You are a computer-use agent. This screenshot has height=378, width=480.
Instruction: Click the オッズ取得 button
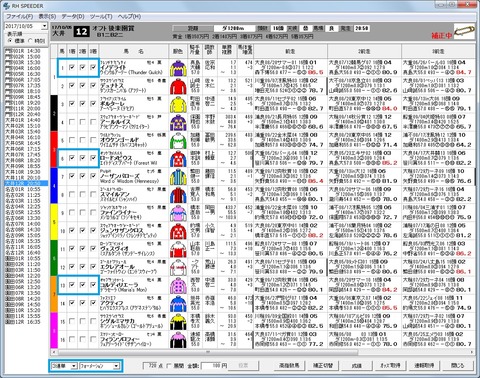[390, 365]
